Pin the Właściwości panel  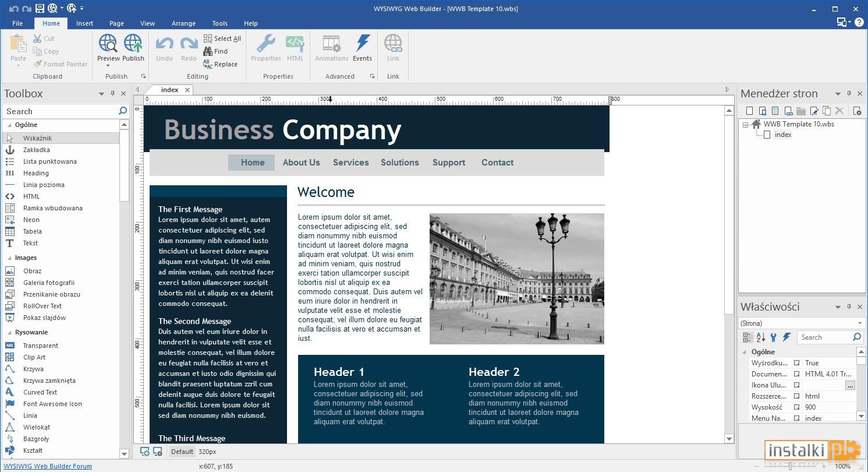pos(849,307)
